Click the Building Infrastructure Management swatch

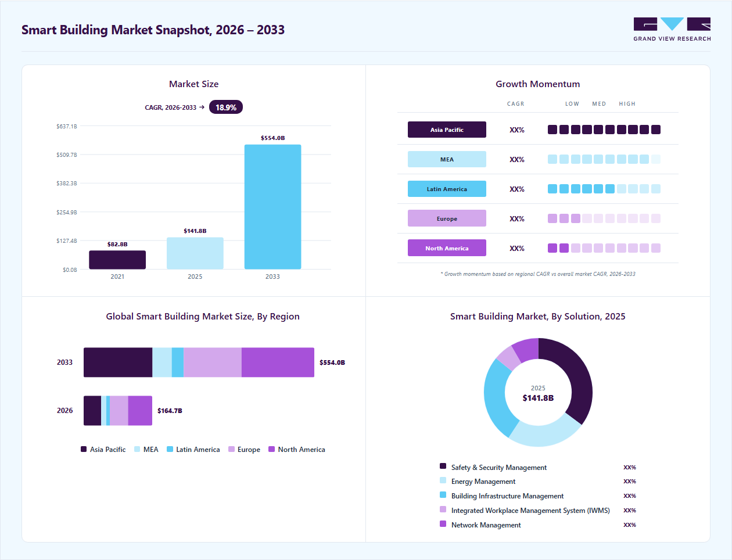[443, 495]
